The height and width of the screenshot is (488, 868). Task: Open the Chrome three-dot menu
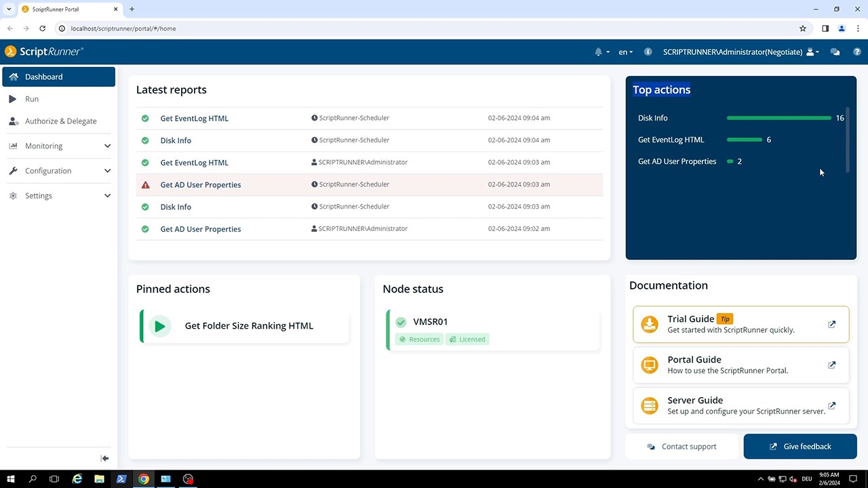point(857,28)
